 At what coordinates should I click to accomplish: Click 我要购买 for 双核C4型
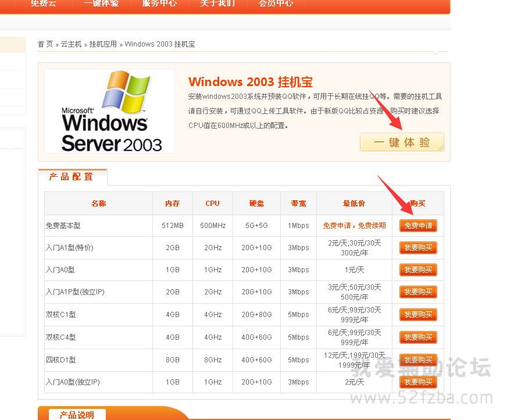(x=418, y=337)
